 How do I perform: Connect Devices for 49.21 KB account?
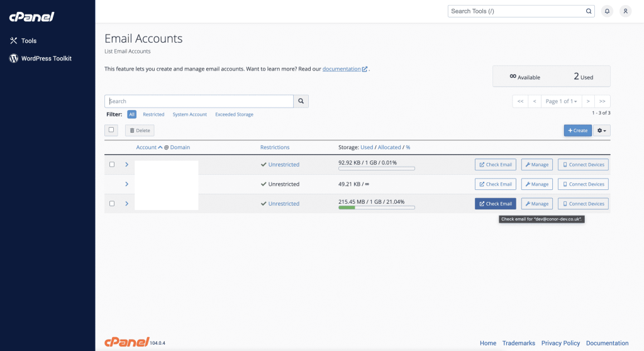click(x=583, y=184)
